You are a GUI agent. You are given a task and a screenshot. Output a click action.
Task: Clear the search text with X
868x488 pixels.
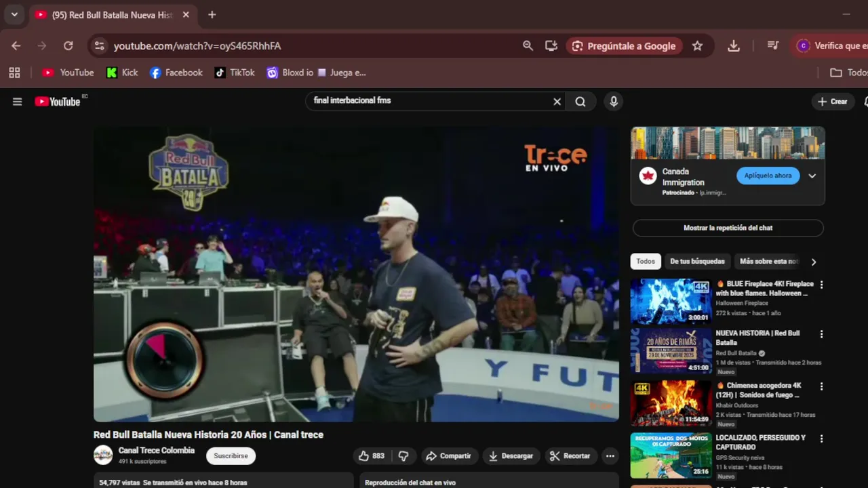pos(557,102)
